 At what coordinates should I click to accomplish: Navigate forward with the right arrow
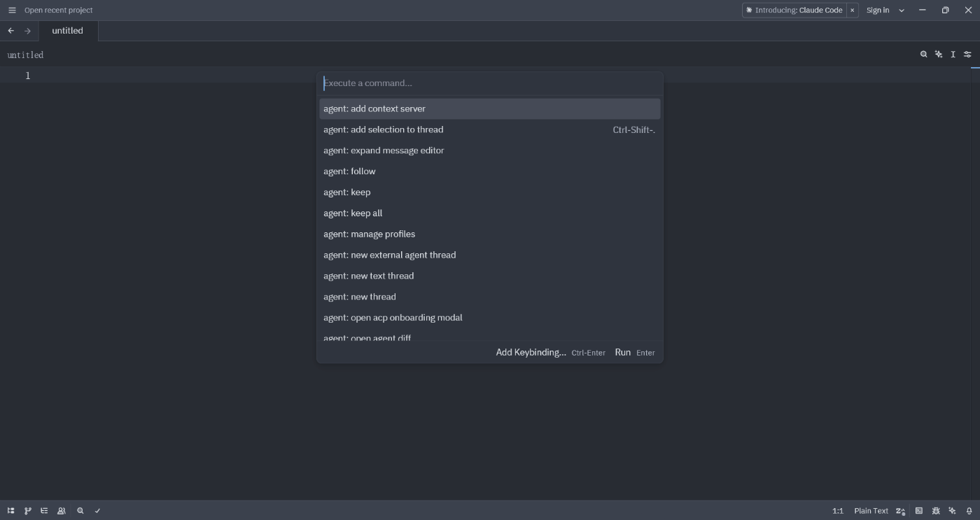tap(28, 31)
